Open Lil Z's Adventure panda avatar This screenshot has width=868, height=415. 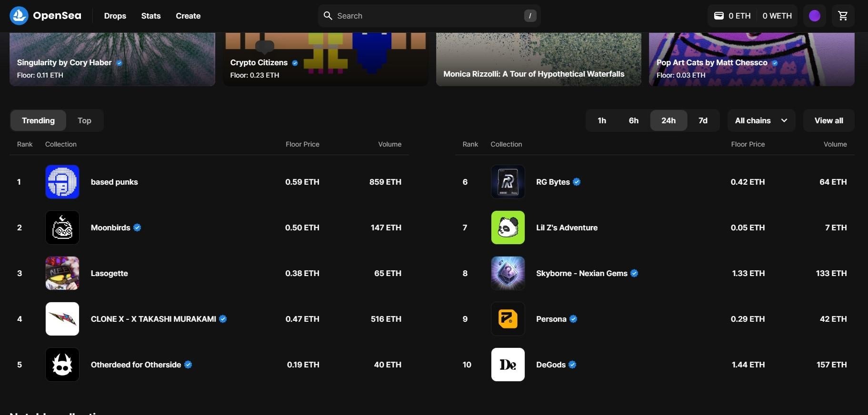pyautogui.click(x=508, y=227)
